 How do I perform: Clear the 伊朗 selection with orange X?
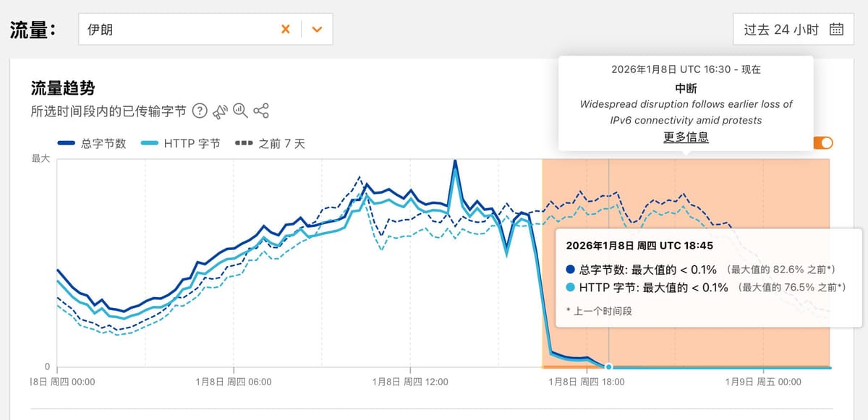[286, 30]
